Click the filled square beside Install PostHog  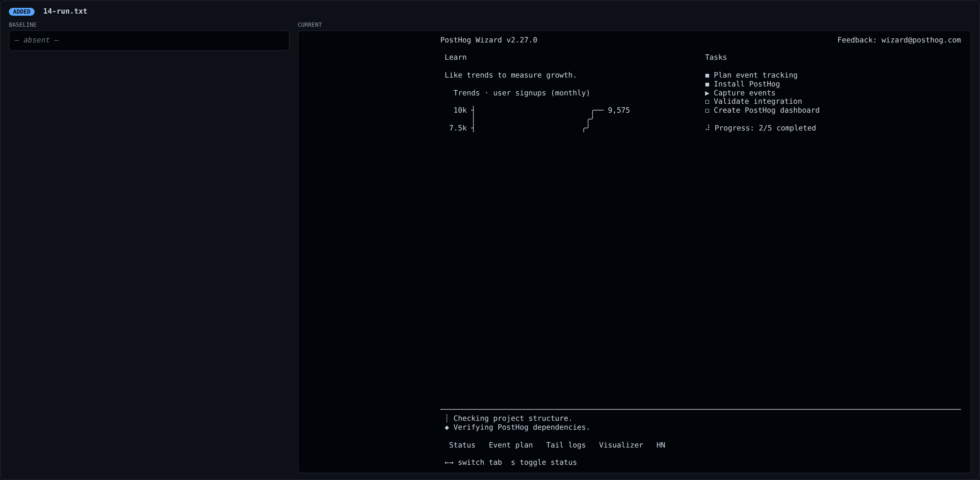click(x=707, y=84)
